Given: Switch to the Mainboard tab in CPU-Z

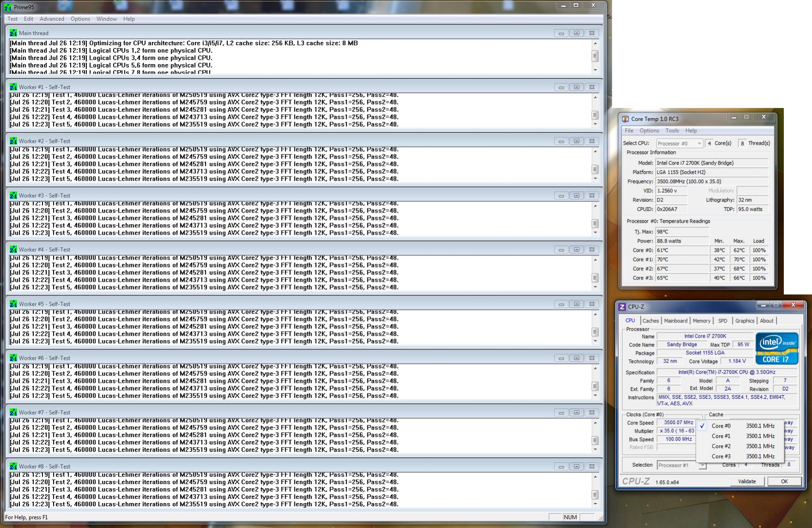Looking at the screenshot, I should point(676,321).
